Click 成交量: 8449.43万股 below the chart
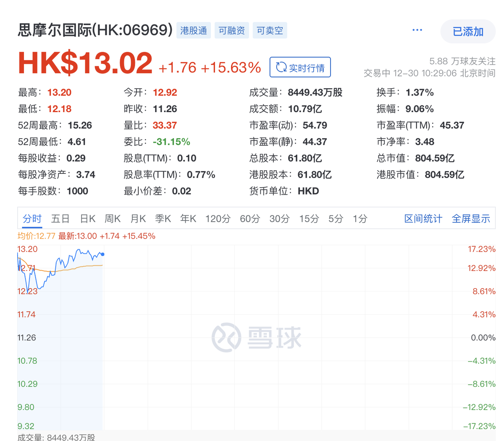Viewport: 504px width, 441px height. [x=56, y=437]
